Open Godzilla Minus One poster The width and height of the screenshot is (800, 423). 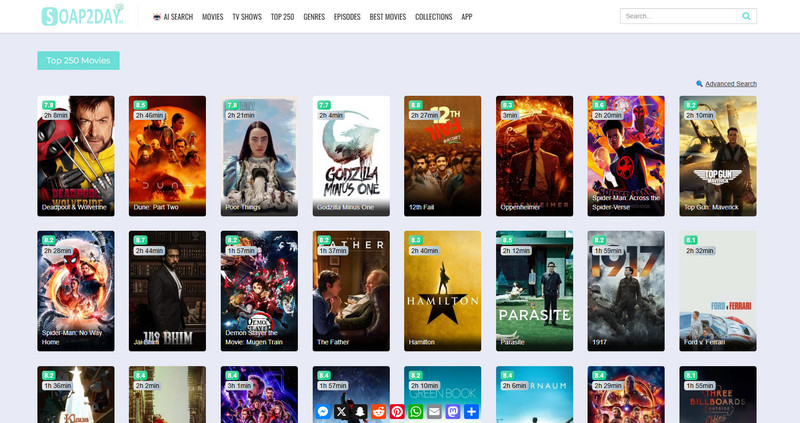[x=351, y=156]
